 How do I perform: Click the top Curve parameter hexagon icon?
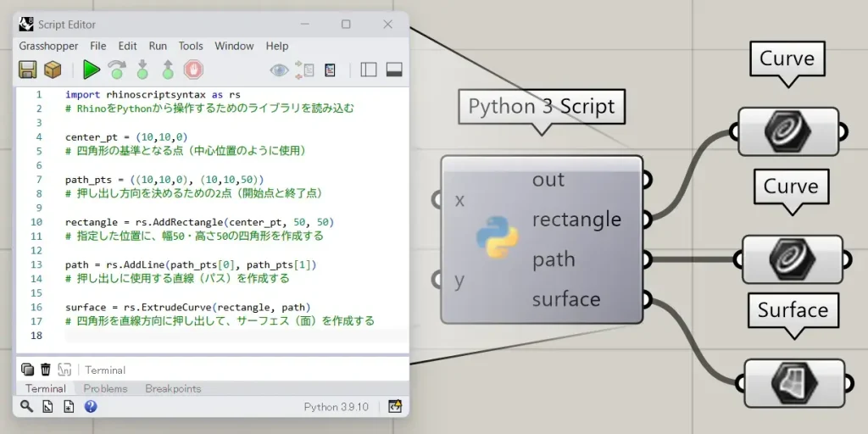tap(787, 133)
